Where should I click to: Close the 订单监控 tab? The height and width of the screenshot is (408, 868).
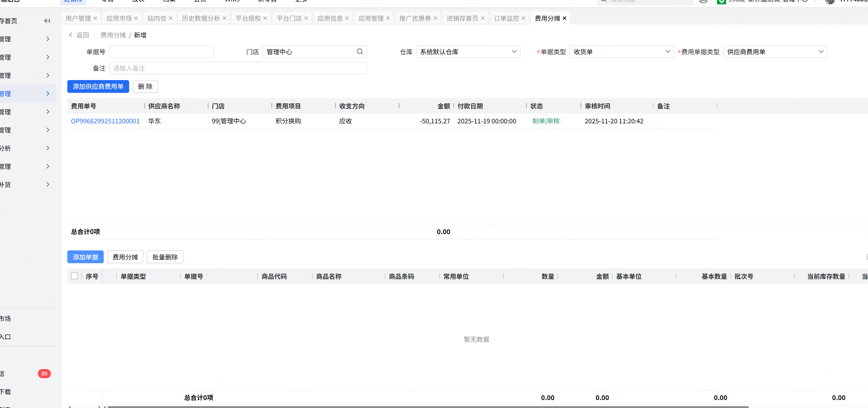pos(523,18)
